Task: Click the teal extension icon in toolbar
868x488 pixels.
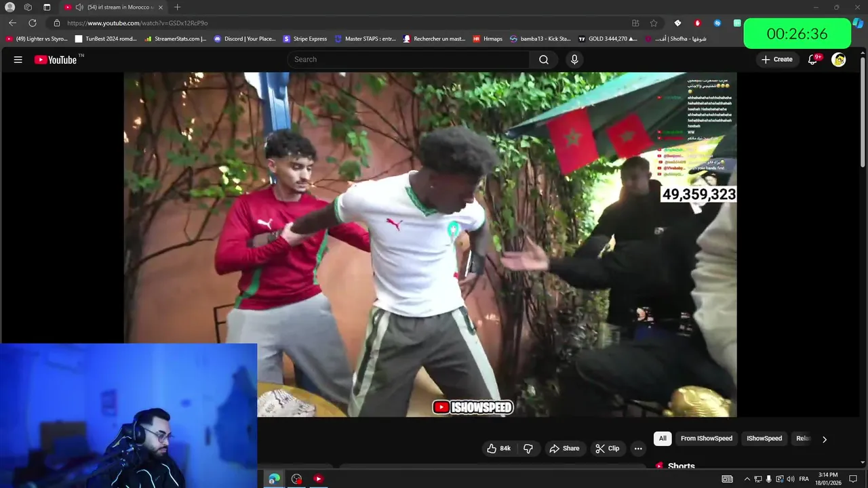Action: click(x=737, y=23)
